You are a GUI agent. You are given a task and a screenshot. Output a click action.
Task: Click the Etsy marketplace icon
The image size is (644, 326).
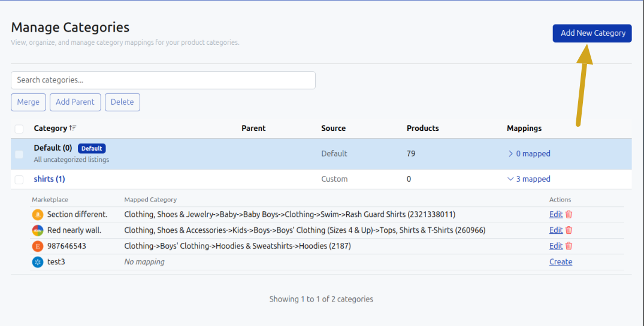(38, 246)
